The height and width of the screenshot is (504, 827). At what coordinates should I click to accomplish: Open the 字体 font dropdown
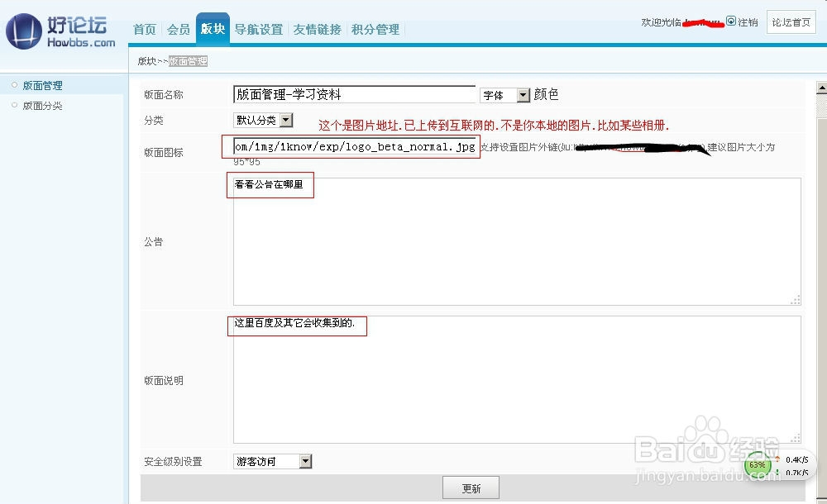click(522, 95)
